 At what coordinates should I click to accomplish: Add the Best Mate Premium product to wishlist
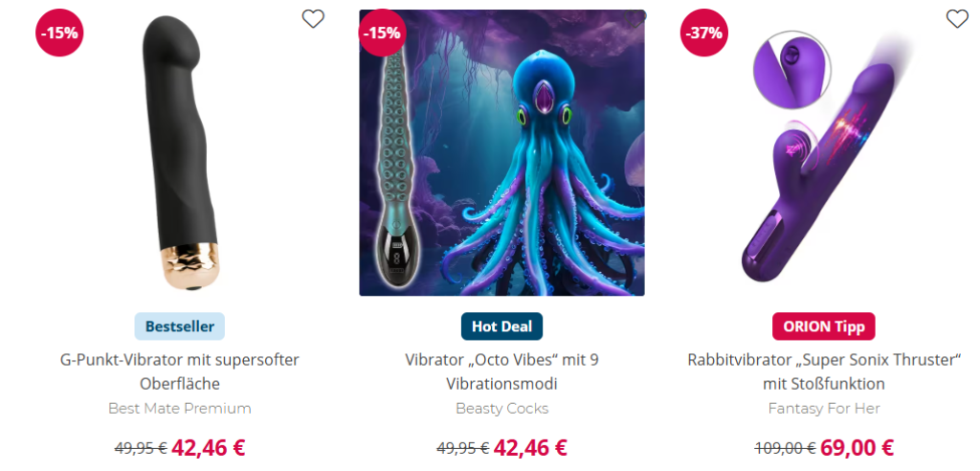coord(313,19)
